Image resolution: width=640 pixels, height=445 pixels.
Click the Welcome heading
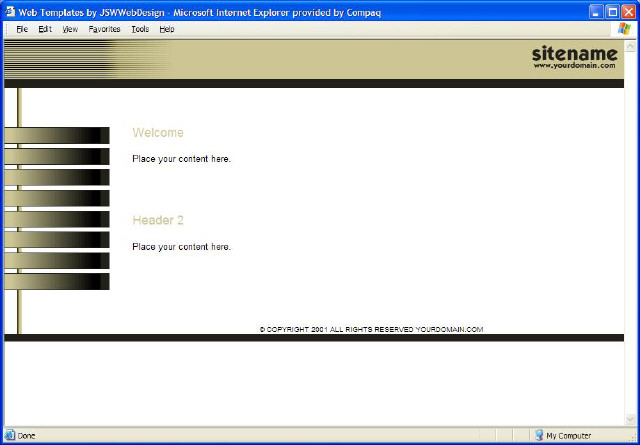coord(158,133)
